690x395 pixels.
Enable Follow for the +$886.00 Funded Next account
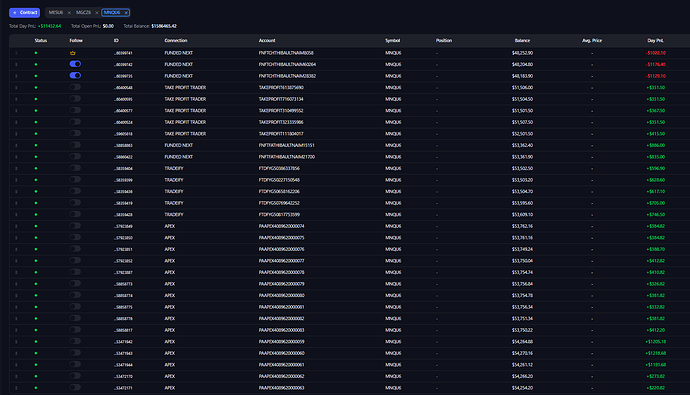click(75, 145)
